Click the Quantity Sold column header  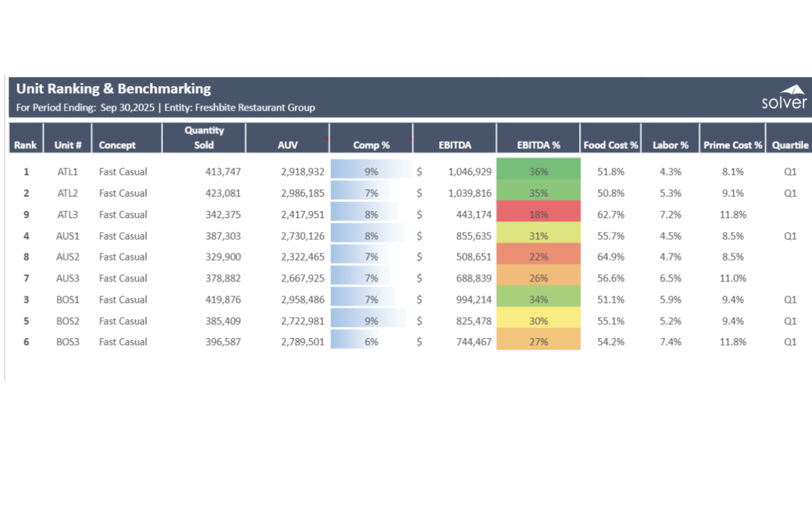point(204,138)
